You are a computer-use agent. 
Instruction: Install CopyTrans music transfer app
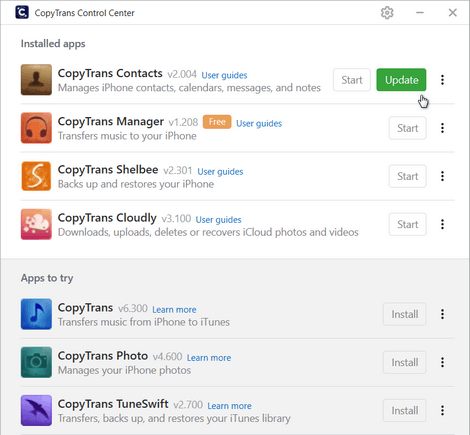tap(405, 314)
